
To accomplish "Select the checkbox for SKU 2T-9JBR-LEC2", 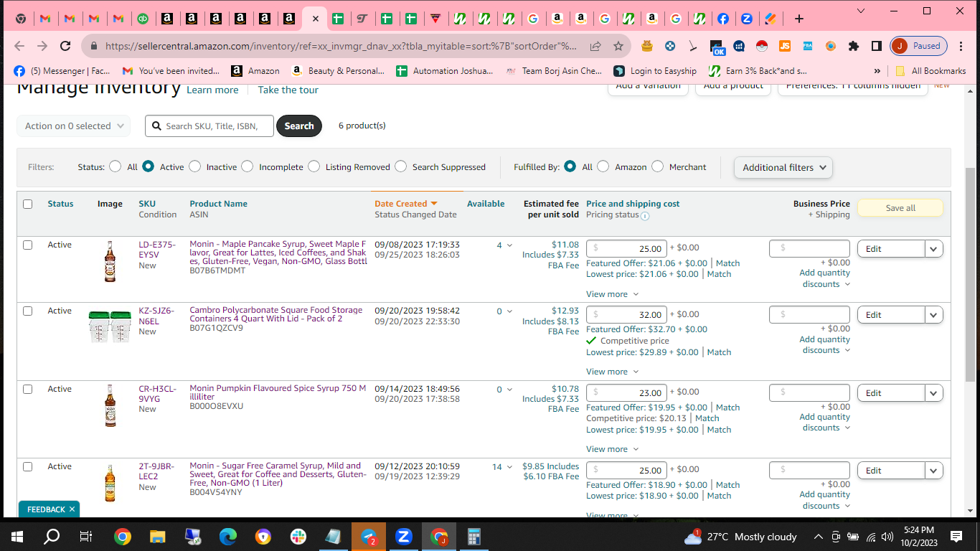I will click(28, 466).
